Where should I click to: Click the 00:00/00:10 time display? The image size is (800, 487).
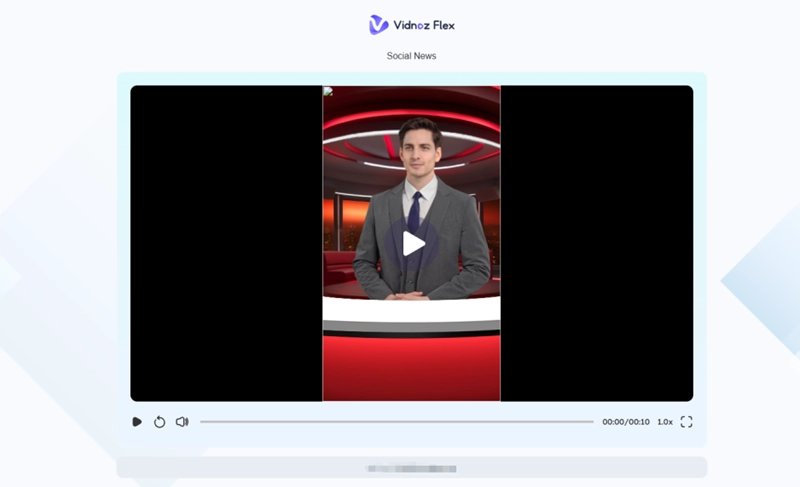tap(625, 422)
